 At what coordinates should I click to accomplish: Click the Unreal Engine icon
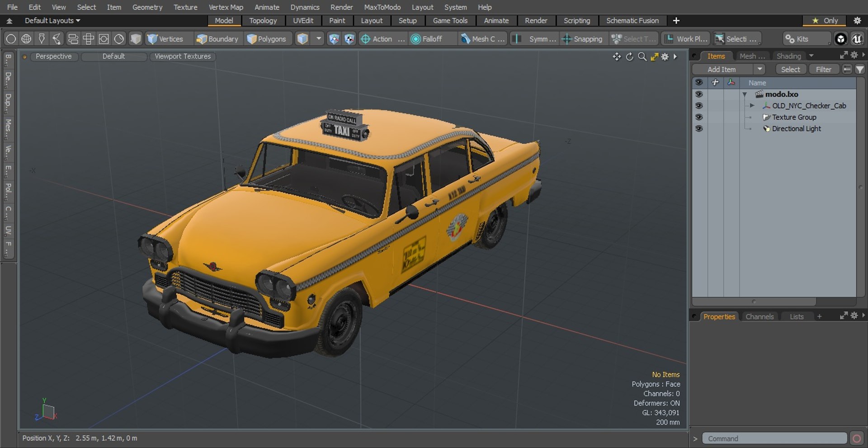point(857,39)
